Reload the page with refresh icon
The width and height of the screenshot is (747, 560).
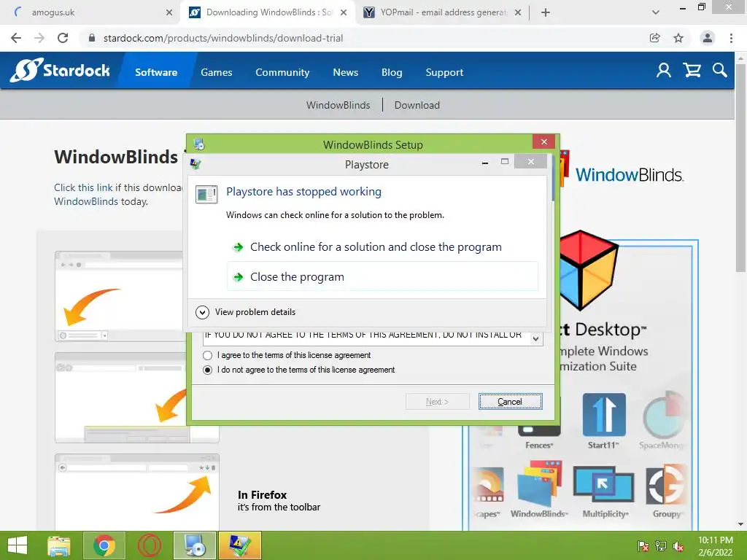pos(63,38)
